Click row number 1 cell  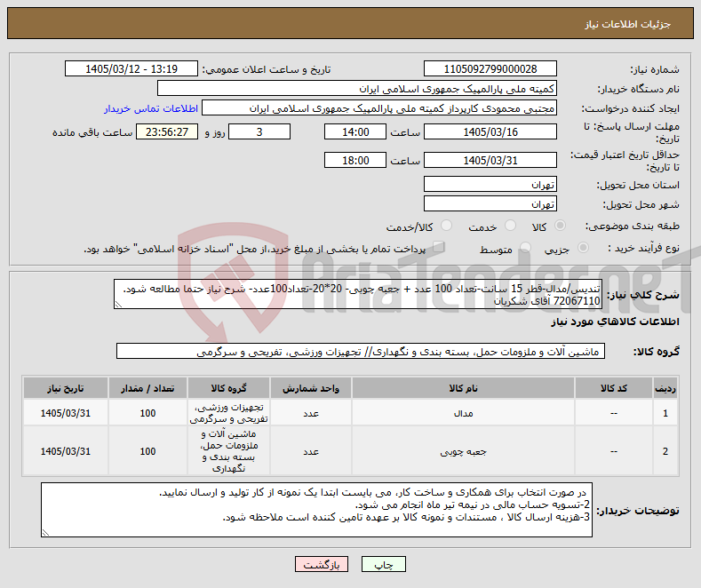point(665,413)
